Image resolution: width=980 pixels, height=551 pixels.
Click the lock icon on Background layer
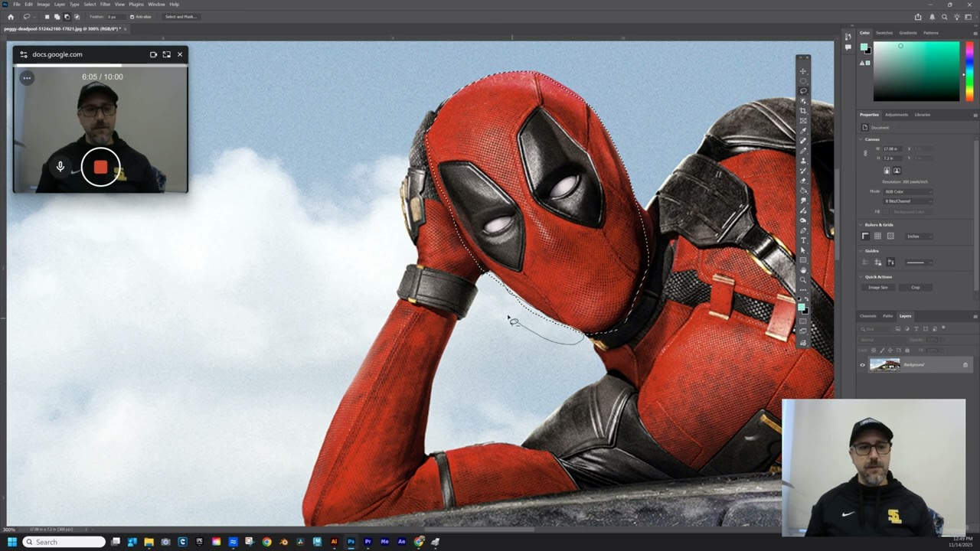coord(965,365)
